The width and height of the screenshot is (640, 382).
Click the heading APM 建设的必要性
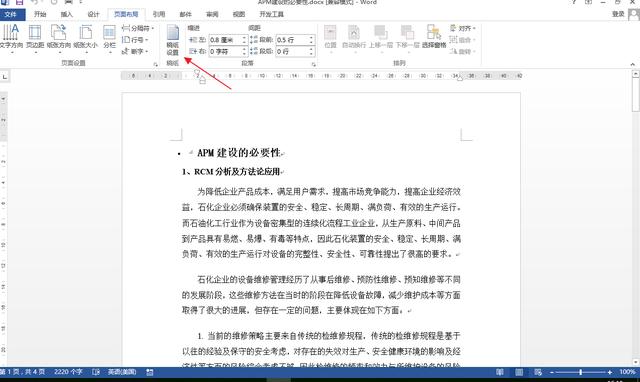pyautogui.click(x=239, y=153)
